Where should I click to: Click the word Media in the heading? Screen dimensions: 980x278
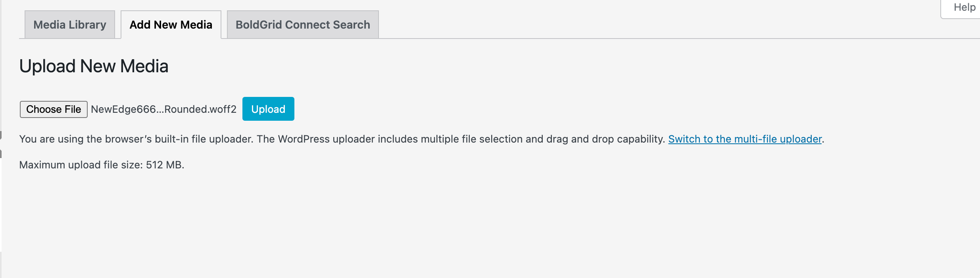coord(144,66)
